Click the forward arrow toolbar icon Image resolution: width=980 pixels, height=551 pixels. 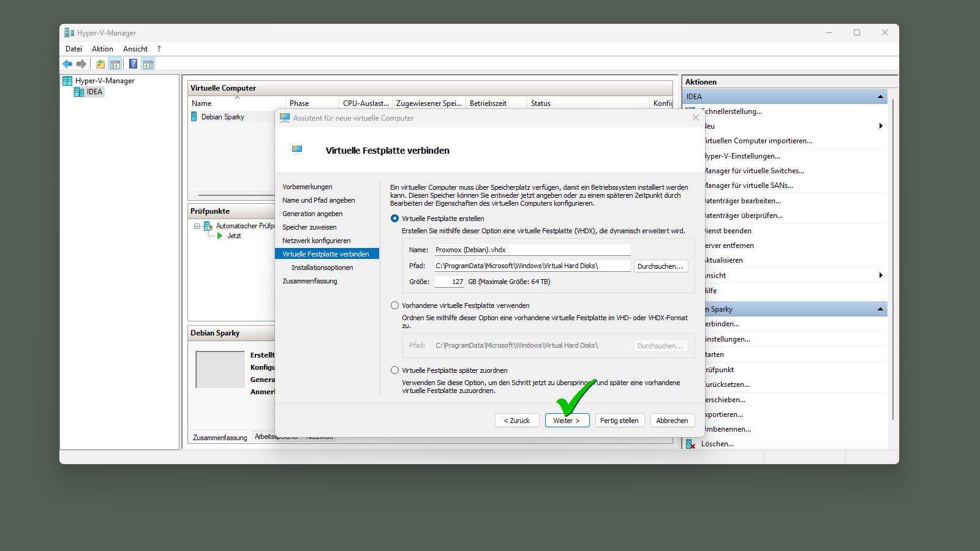coord(81,64)
